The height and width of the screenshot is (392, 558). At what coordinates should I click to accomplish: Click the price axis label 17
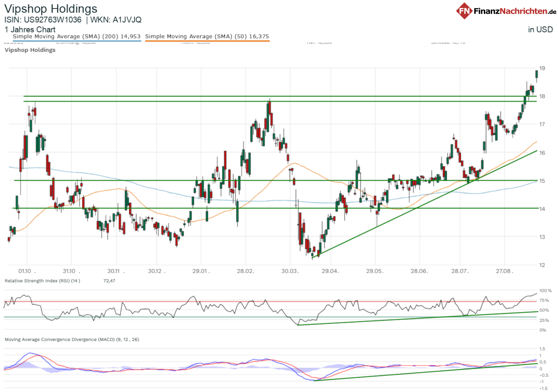point(542,125)
